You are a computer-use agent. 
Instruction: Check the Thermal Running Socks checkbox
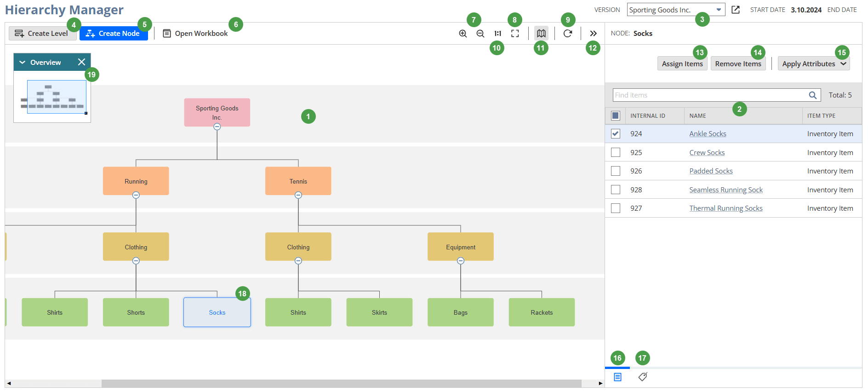click(x=616, y=208)
